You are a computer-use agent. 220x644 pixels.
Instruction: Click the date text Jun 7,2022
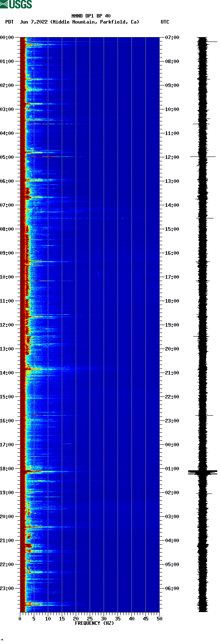34,22
